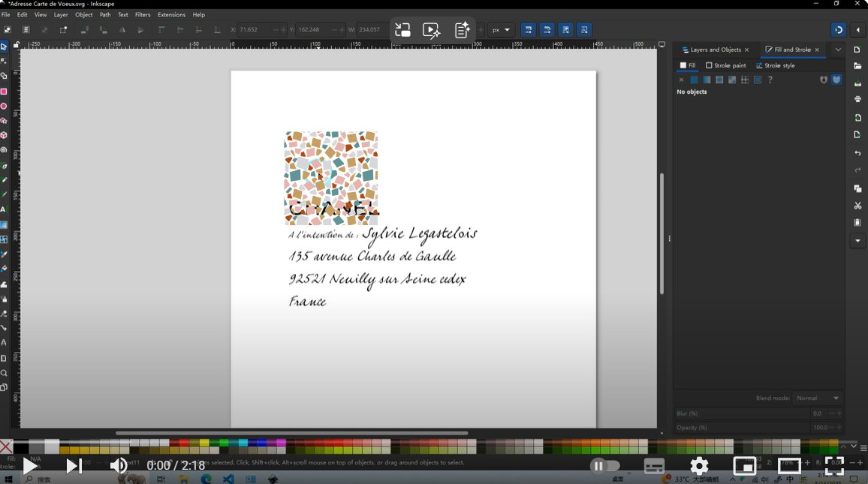Open the display mode icon above scrollbar

tap(662, 45)
